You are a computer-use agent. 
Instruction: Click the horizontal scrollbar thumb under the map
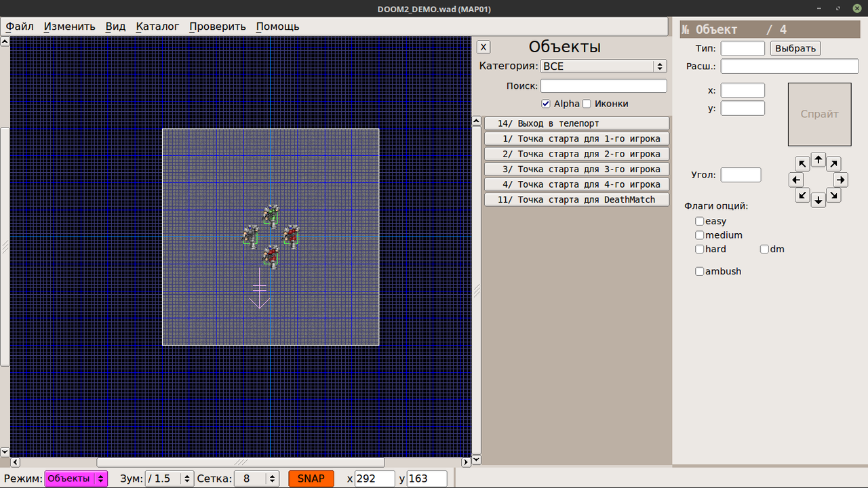[x=241, y=462]
